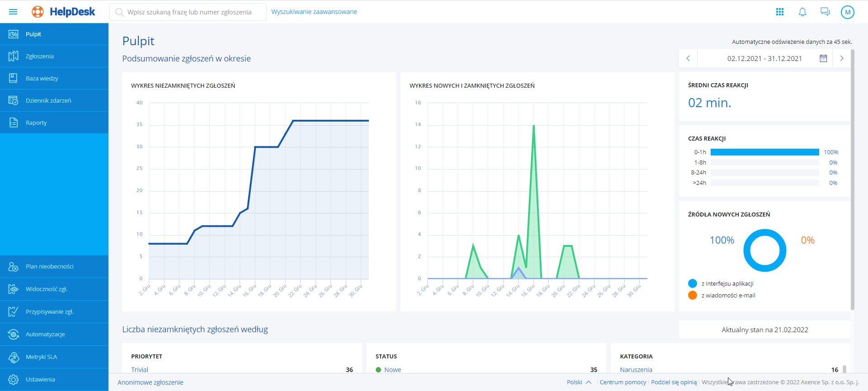Open the apps grid icon
The height and width of the screenshot is (391, 868).
pos(780,12)
